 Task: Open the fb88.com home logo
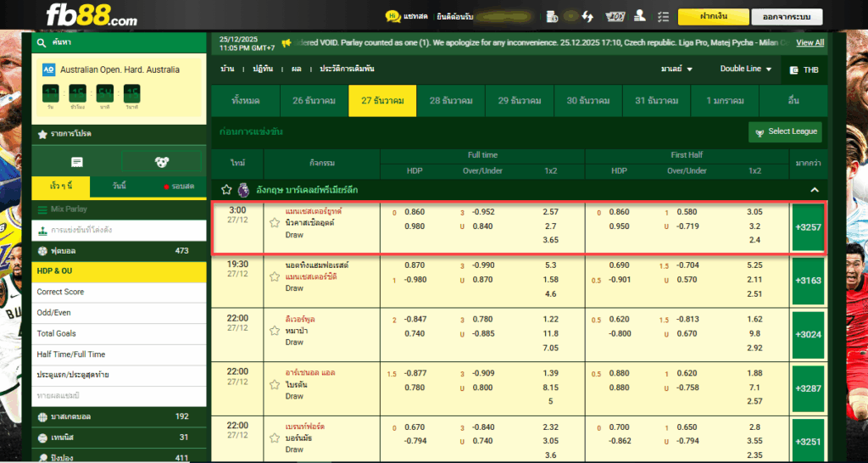tap(92, 15)
